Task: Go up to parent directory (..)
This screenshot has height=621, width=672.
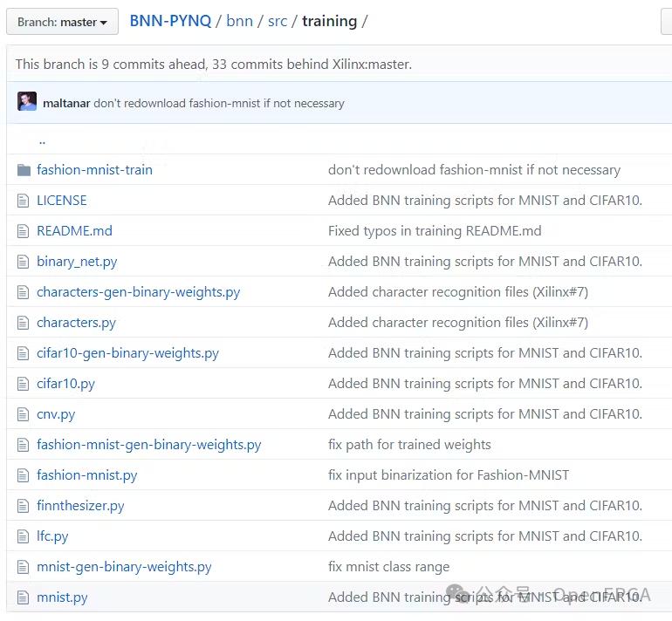Action: coord(42,140)
